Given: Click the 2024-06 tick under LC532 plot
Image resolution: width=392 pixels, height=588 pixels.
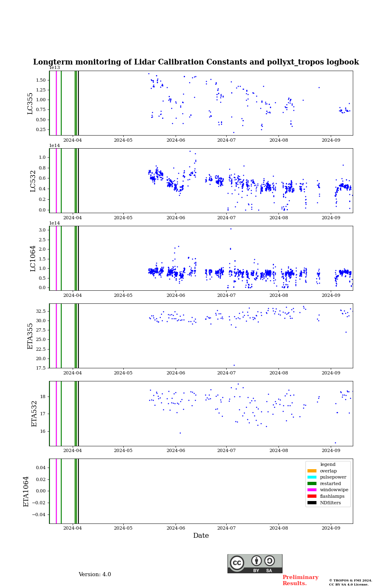Looking at the screenshot, I should 176,218.
